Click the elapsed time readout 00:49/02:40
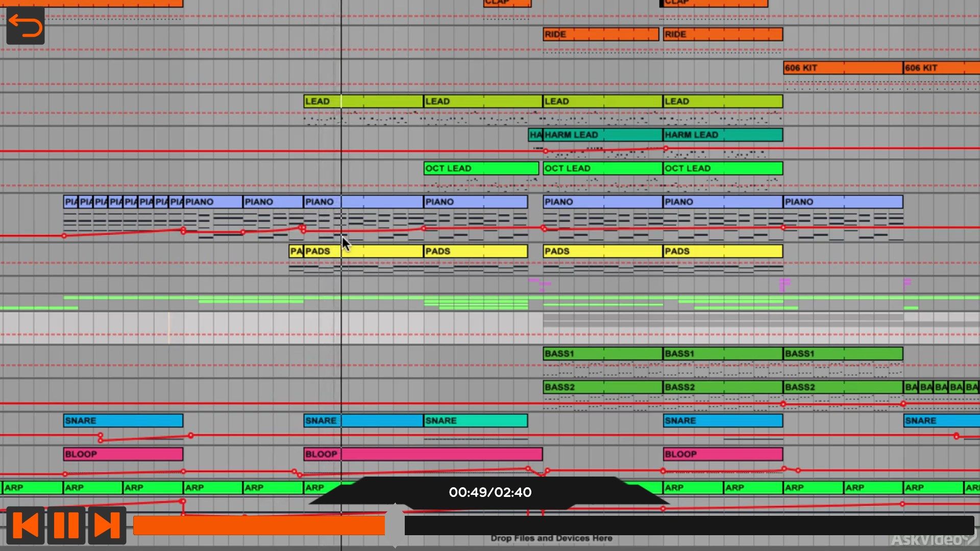The height and width of the screenshot is (551, 980). click(490, 492)
